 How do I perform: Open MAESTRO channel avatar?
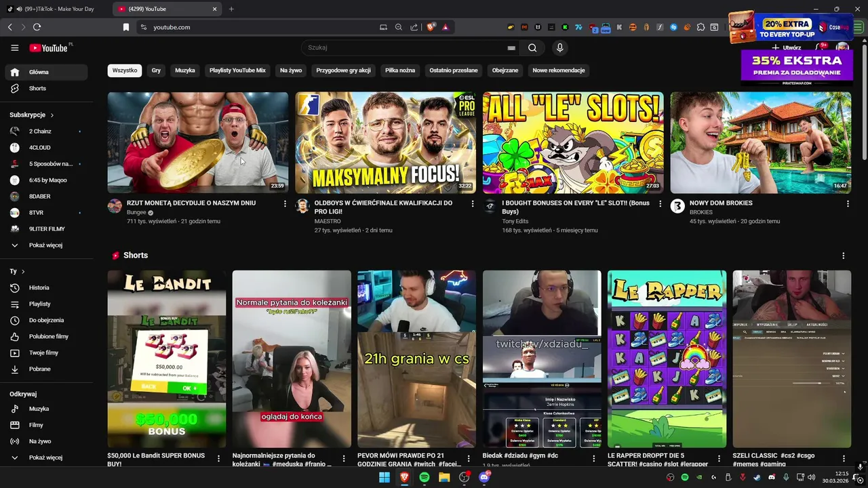pyautogui.click(x=302, y=206)
